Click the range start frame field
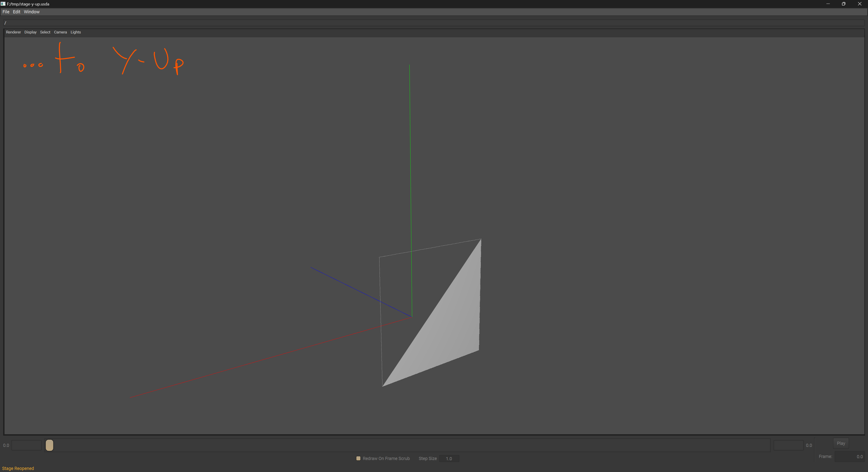This screenshot has height=472, width=868. pyautogui.click(x=26, y=445)
